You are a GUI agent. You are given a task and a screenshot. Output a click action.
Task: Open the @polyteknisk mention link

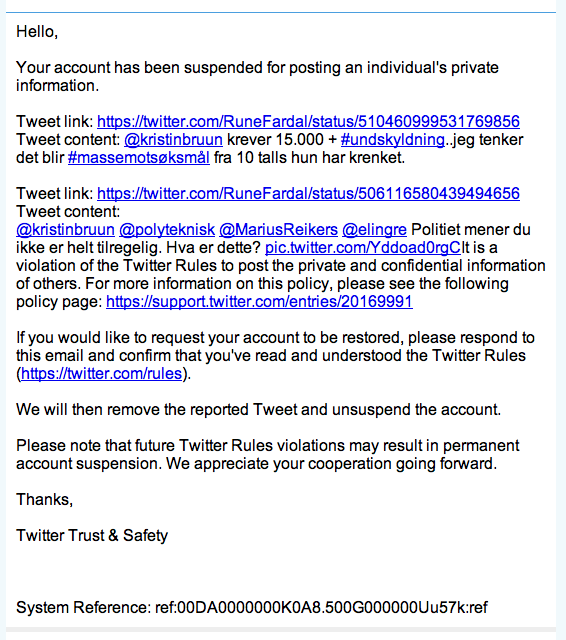tap(167, 229)
